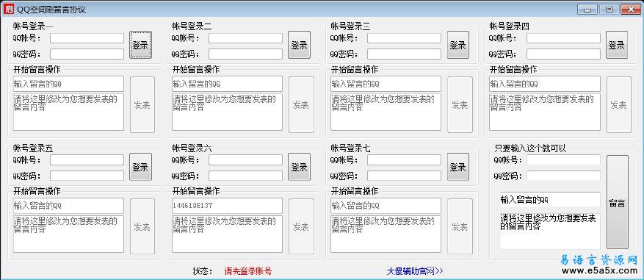Image resolution: width=644 pixels, height=280 pixels.
Task: Click the 发表 button under 帐号登录五
Action: point(142,226)
